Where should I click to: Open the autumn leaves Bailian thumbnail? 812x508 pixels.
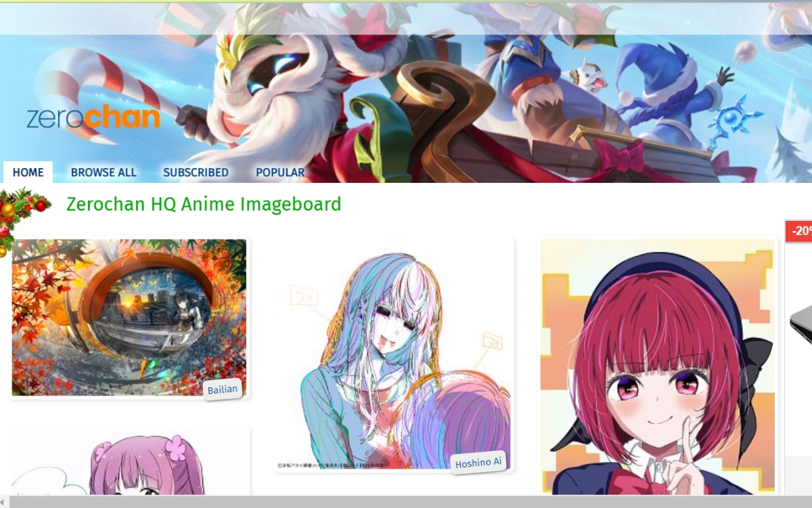[129, 318]
